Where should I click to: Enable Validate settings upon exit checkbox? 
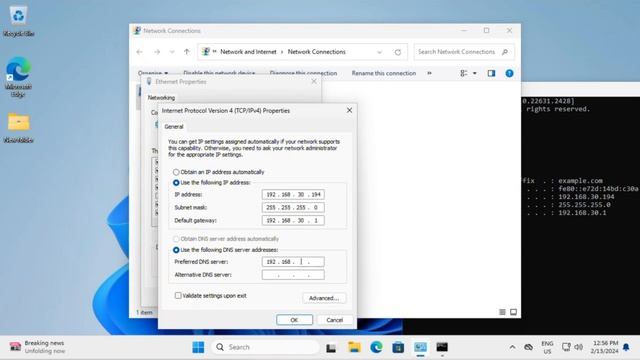pos(178,296)
